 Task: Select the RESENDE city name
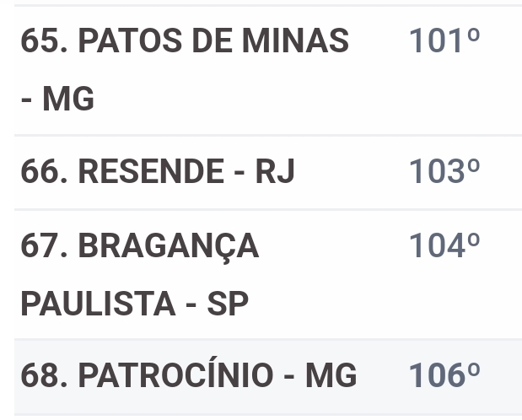150,172
